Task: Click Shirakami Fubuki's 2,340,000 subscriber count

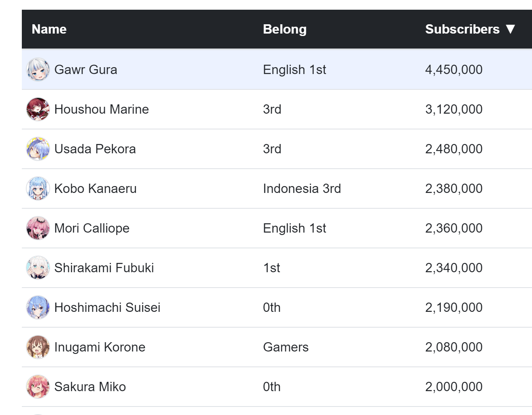Action: point(454,268)
